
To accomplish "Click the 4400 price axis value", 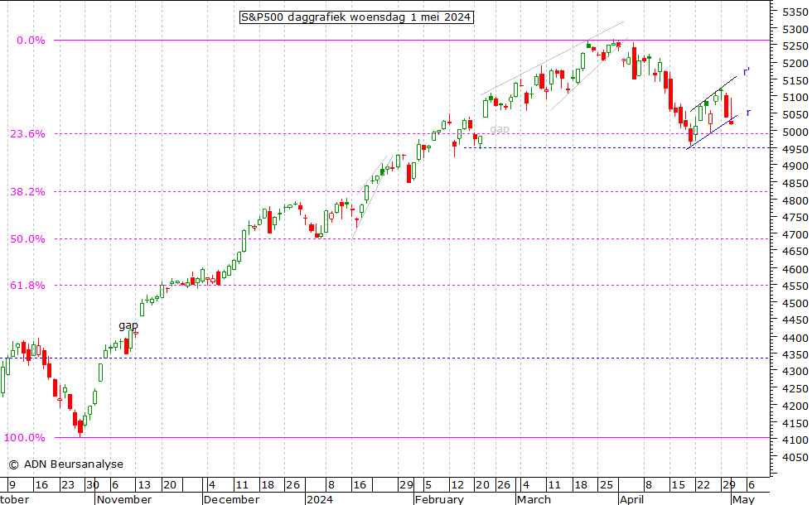I will point(795,338).
